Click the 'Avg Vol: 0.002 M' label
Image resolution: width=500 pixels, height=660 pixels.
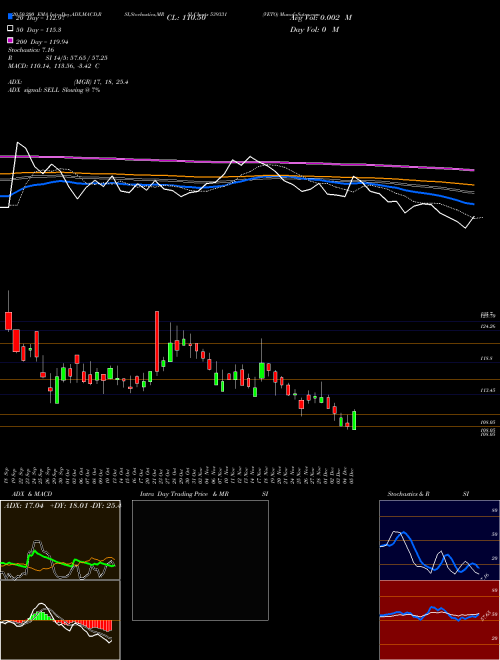[321, 18]
